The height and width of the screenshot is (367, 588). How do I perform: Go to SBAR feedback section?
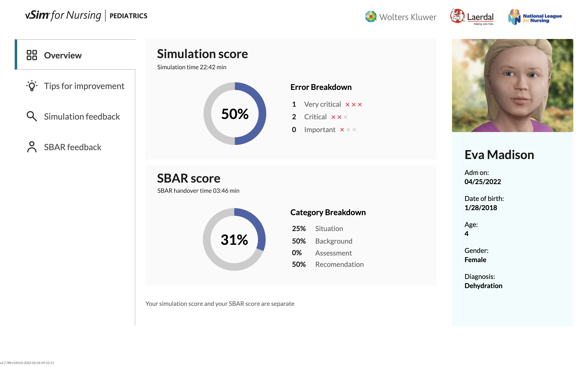[x=73, y=147]
